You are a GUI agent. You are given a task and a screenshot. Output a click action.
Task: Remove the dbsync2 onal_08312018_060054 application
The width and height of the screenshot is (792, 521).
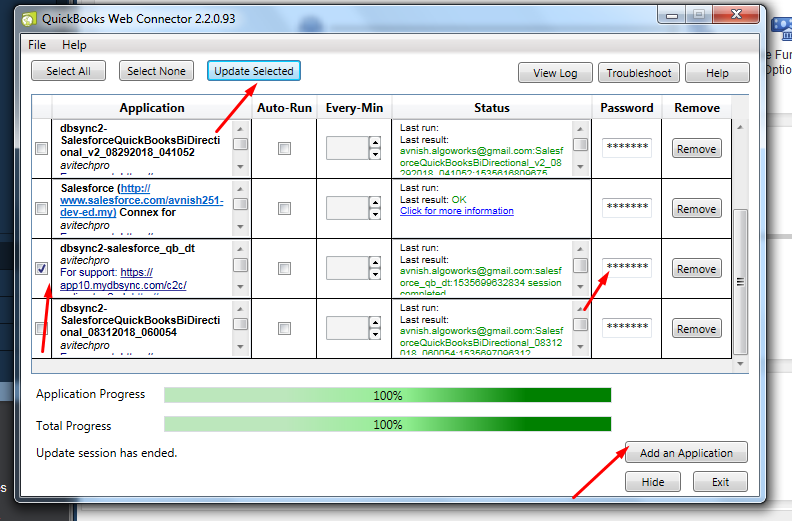pos(697,329)
